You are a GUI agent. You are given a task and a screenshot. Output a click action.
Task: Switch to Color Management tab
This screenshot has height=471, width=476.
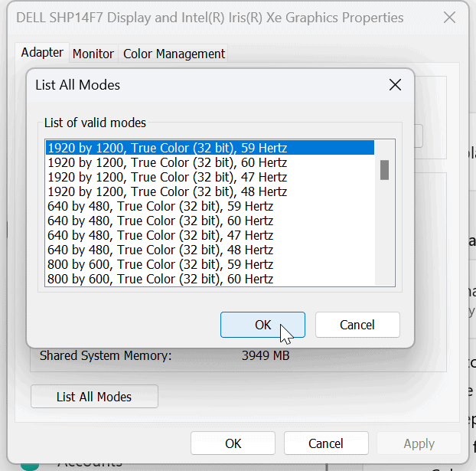pos(174,54)
